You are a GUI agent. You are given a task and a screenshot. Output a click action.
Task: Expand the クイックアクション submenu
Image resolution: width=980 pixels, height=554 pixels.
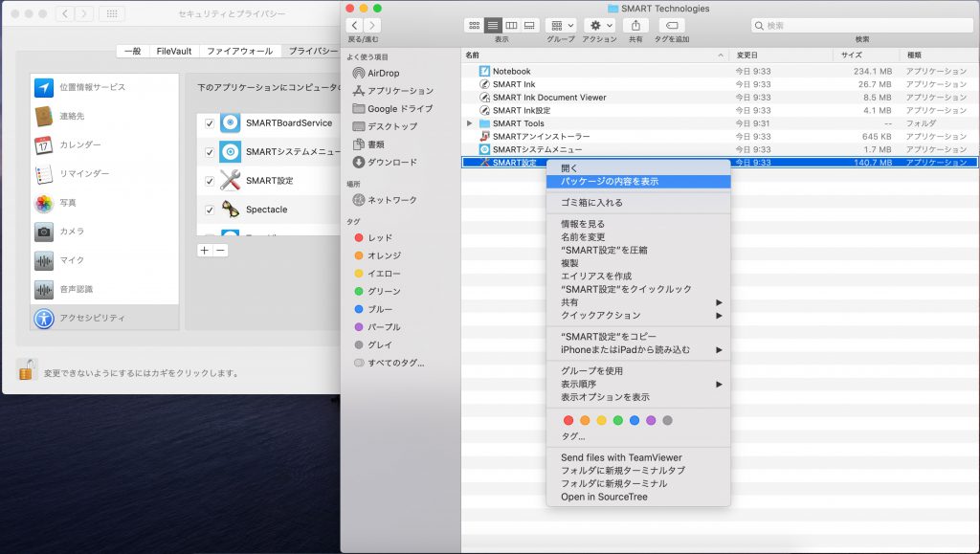pyautogui.click(x=638, y=316)
